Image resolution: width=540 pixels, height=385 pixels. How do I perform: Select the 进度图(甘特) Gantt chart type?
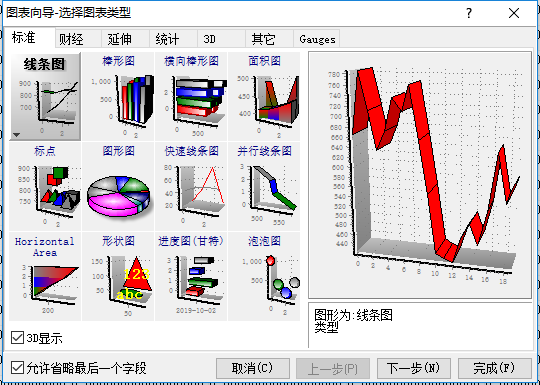click(x=191, y=277)
